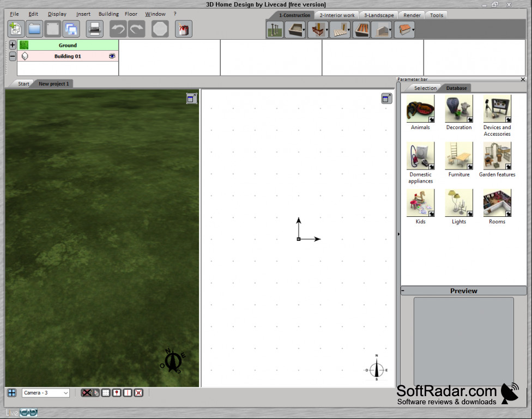Toggle the red pin snap button
Image resolution: width=532 pixels, height=419 pixels.
coord(117,393)
